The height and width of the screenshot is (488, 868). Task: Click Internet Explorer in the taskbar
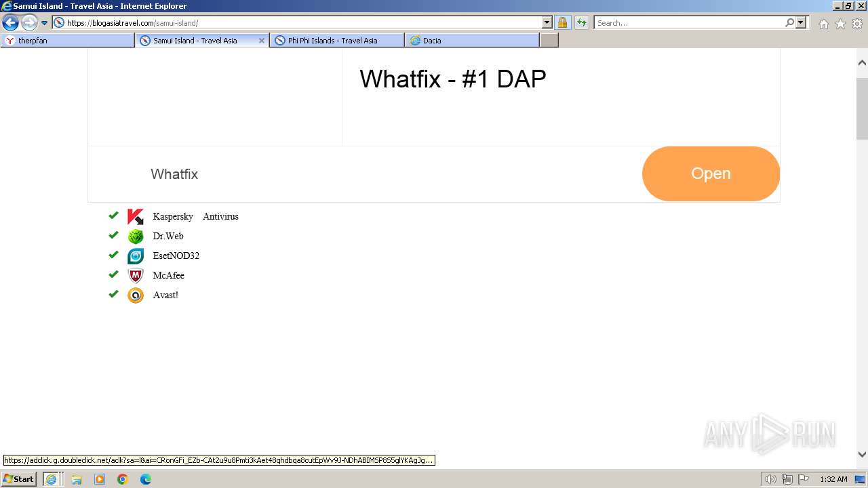51,479
